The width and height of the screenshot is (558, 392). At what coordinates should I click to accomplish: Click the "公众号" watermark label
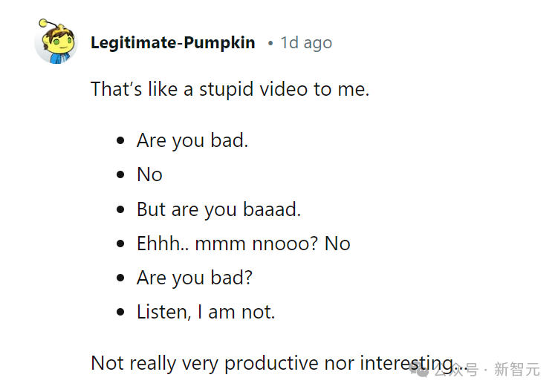(456, 370)
